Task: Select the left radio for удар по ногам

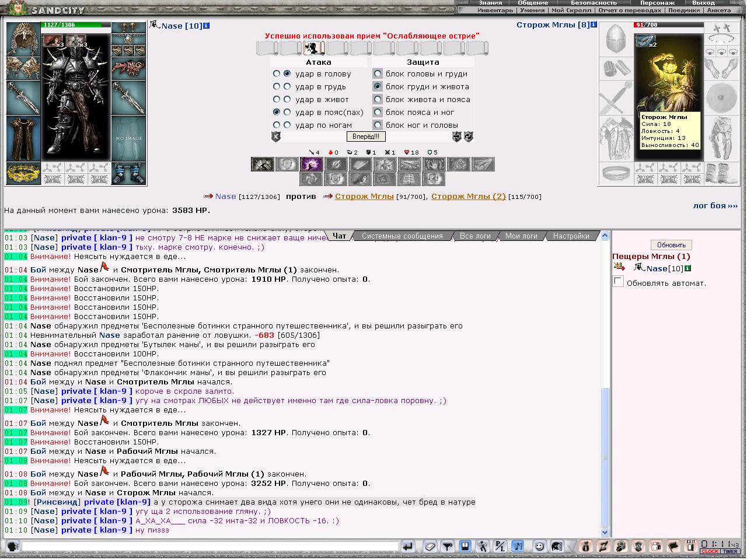Action: [277, 125]
